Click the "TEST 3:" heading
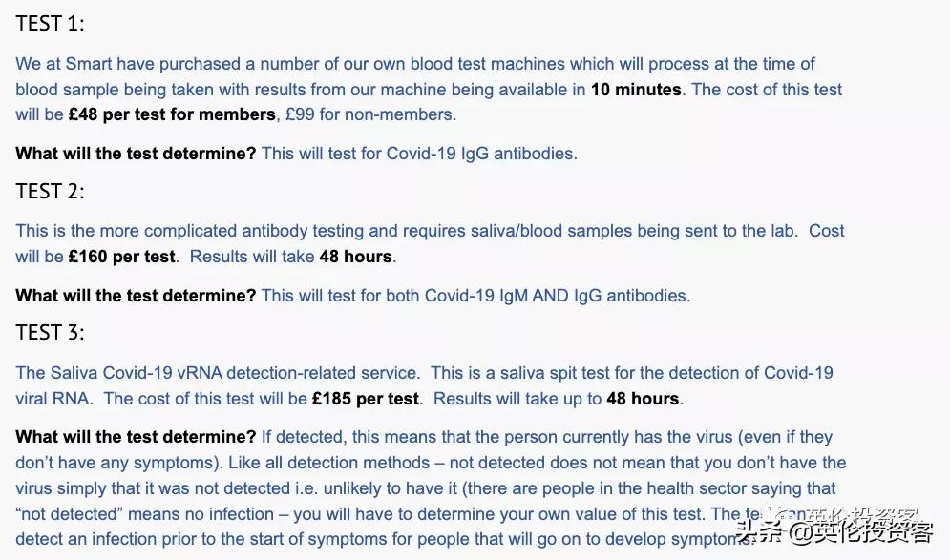The width and height of the screenshot is (950, 560). click(50, 332)
